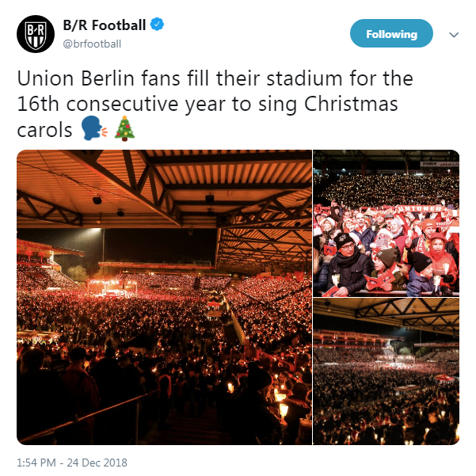Open the tweet options chevron menu
476x476 pixels.
pos(454,34)
